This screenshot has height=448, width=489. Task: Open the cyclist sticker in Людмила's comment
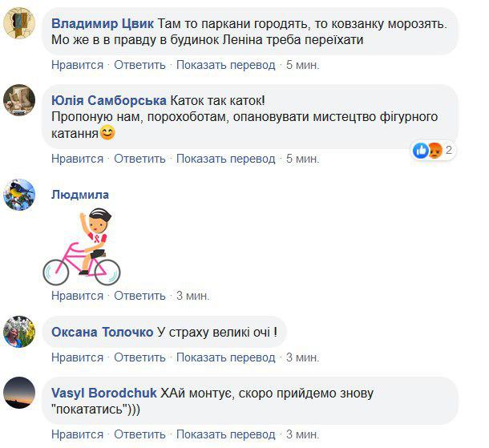click(x=81, y=247)
